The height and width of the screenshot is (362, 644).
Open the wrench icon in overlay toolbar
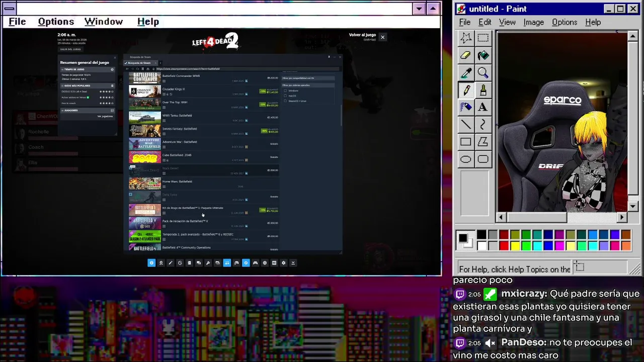point(208,263)
